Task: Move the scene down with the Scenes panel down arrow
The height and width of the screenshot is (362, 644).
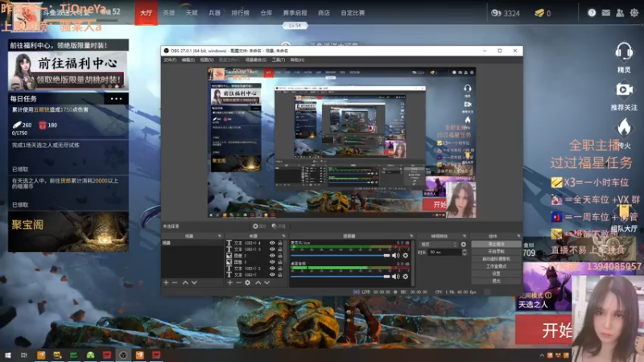Action: [x=194, y=283]
